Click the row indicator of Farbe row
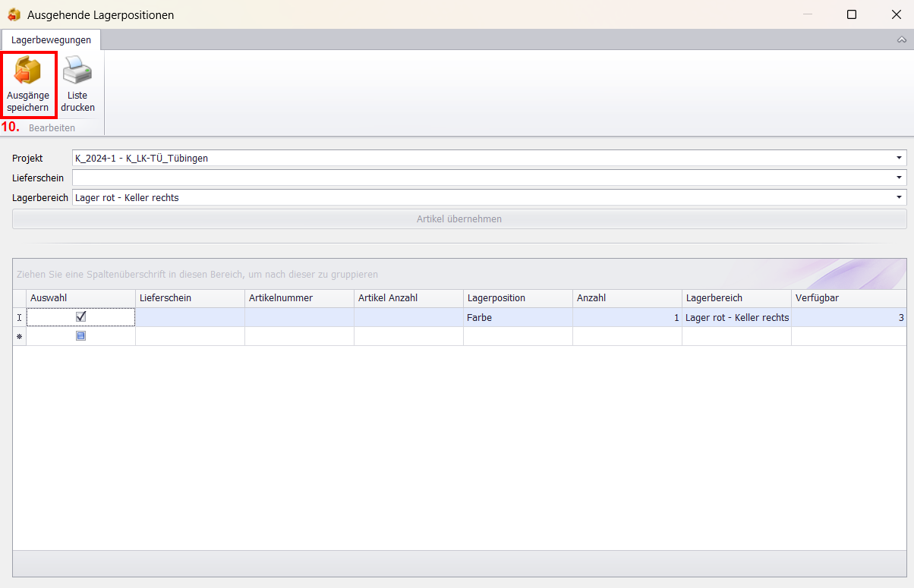 point(20,318)
